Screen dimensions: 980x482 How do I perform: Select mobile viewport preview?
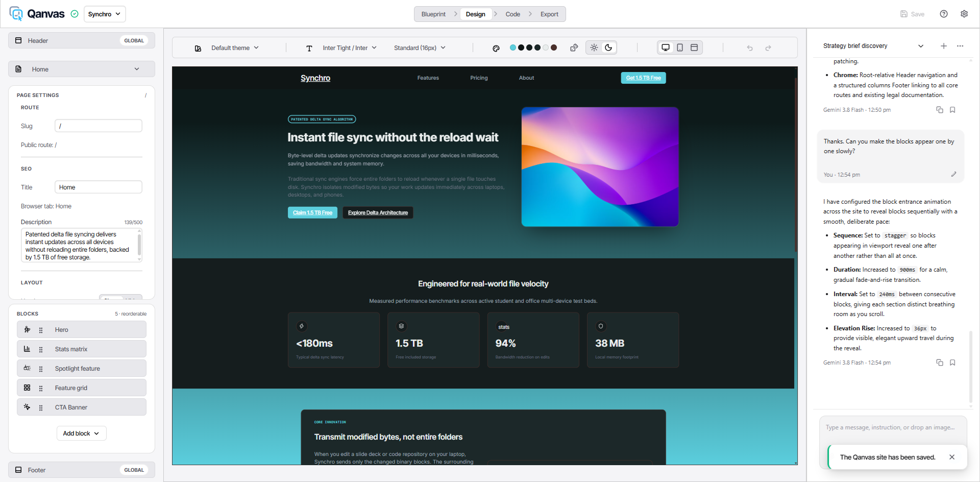(x=680, y=47)
